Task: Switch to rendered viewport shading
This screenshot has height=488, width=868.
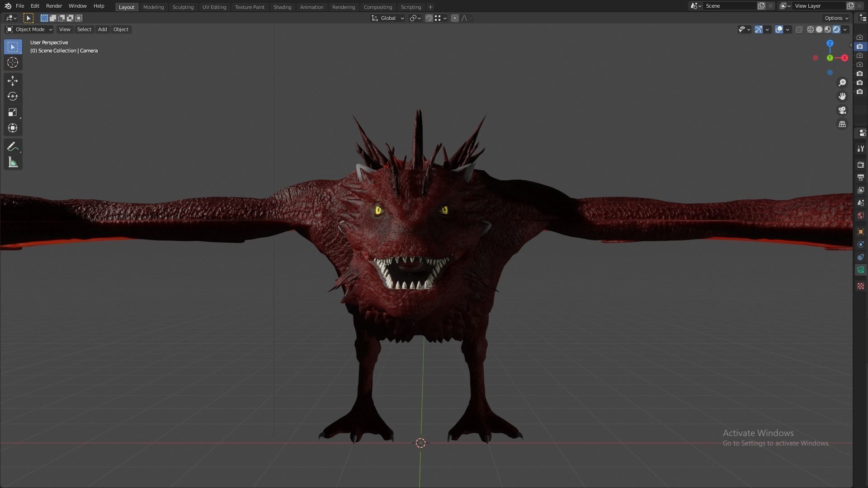Action: click(x=836, y=29)
